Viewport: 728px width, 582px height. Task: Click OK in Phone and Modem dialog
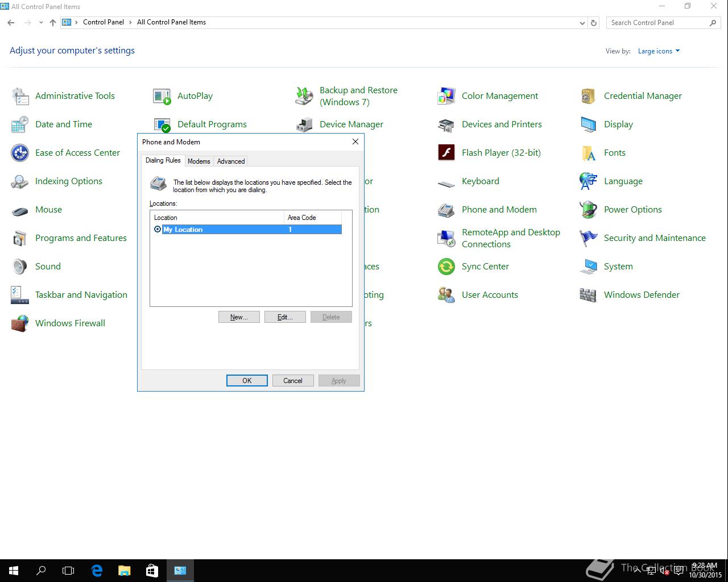click(x=247, y=381)
